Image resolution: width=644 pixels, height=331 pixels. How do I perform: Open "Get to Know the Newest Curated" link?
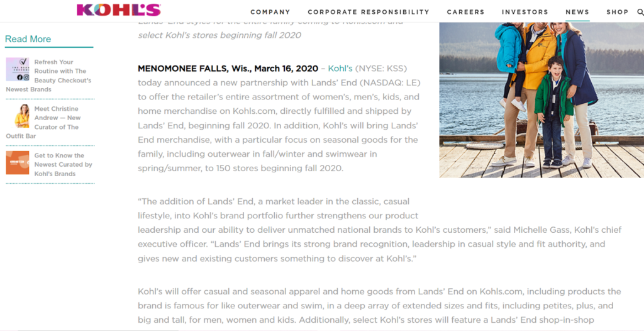tap(63, 160)
